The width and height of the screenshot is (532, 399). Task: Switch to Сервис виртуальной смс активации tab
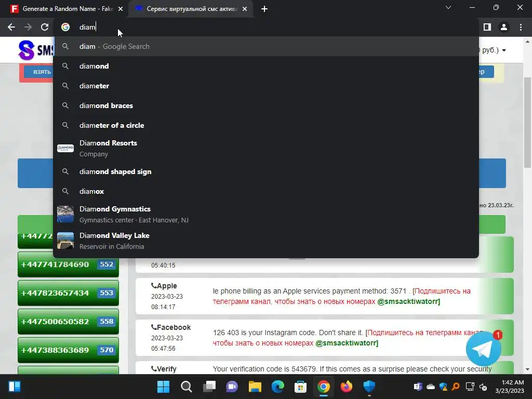point(191,9)
